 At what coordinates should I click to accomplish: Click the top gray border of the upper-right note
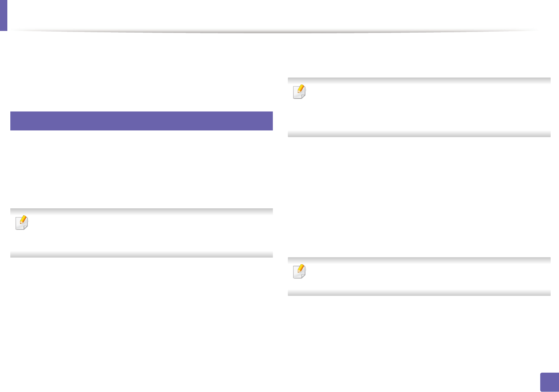click(x=419, y=80)
